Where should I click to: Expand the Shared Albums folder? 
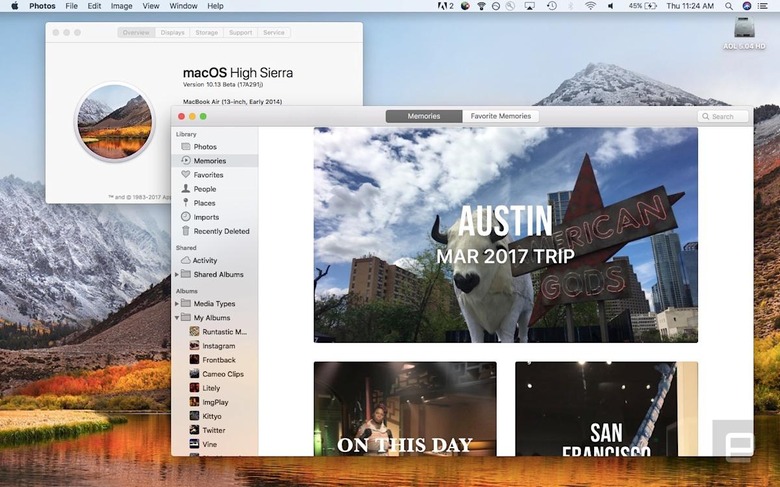[177, 274]
